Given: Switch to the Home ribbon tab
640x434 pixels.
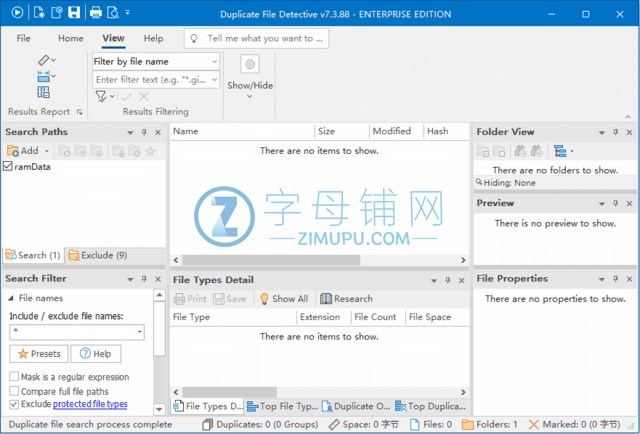Looking at the screenshot, I should pyautogui.click(x=71, y=38).
